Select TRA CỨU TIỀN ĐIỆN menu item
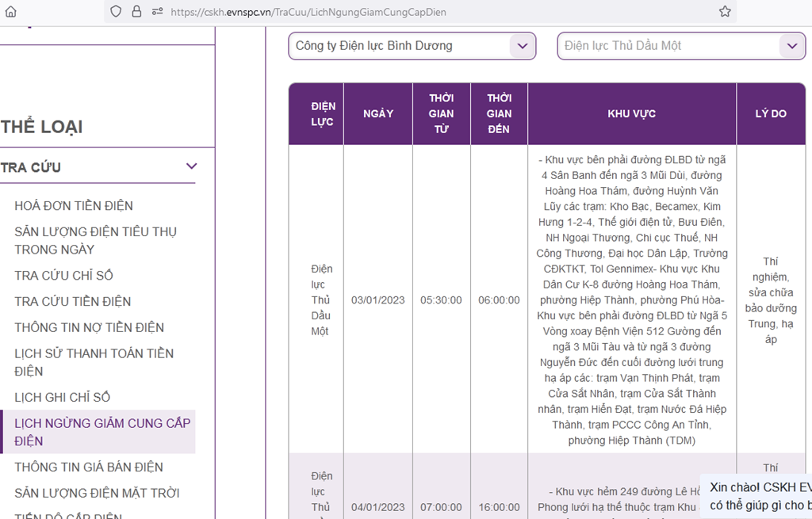 click(x=73, y=302)
